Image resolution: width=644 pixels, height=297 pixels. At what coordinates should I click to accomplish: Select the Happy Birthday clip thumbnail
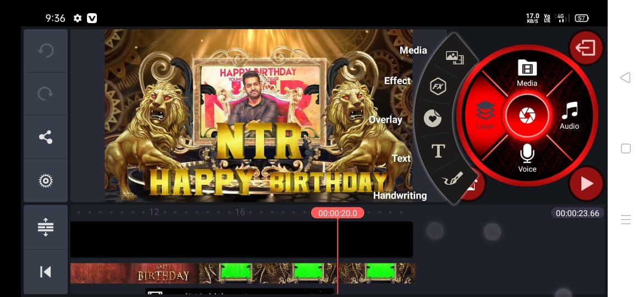point(134,273)
